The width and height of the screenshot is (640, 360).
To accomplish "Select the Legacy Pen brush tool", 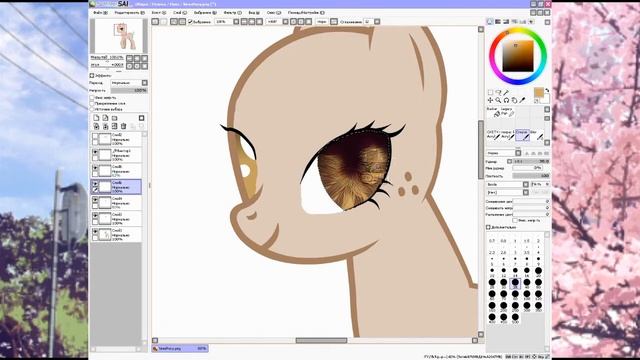I will (x=507, y=112).
